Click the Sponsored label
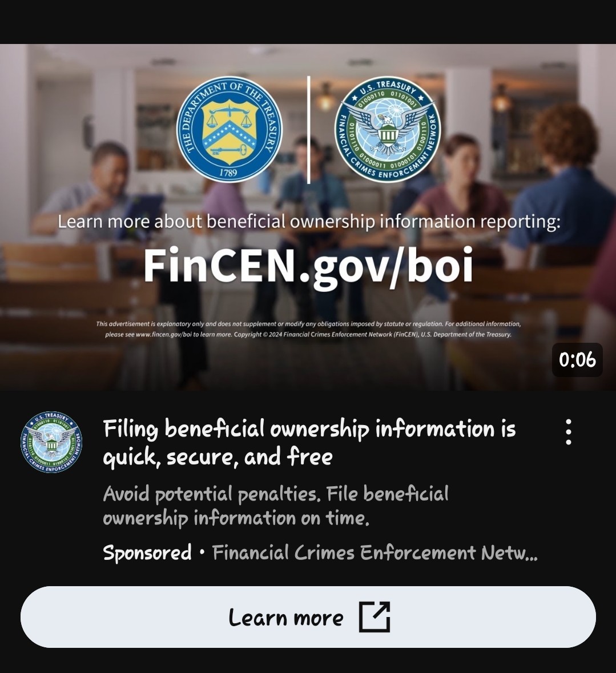The width and height of the screenshot is (616, 673). [x=147, y=552]
